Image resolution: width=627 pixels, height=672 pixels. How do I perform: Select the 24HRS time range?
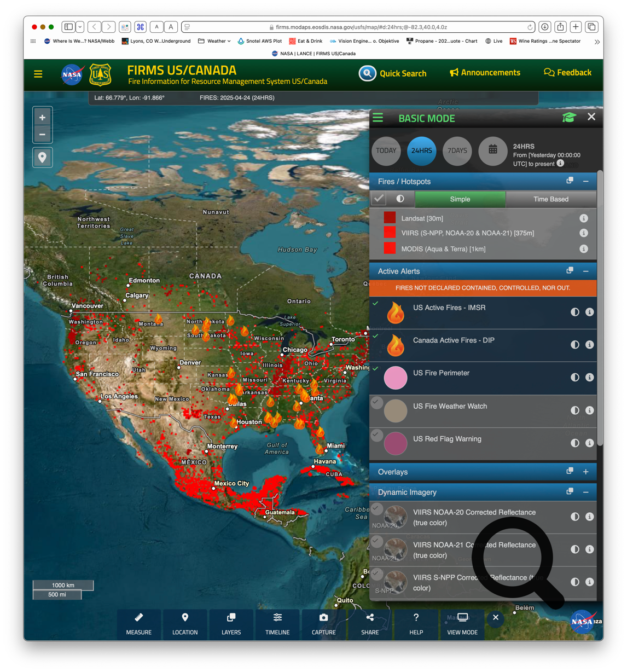(x=422, y=150)
